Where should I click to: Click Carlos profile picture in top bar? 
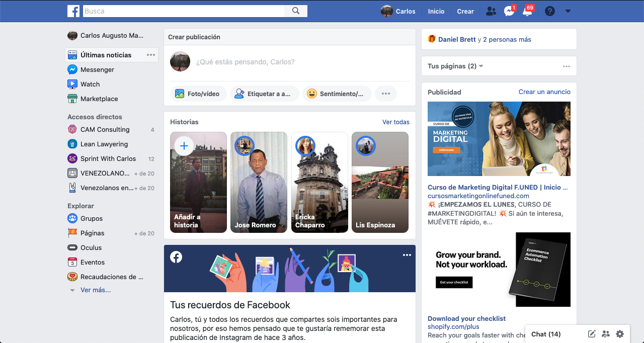[x=387, y=11]
